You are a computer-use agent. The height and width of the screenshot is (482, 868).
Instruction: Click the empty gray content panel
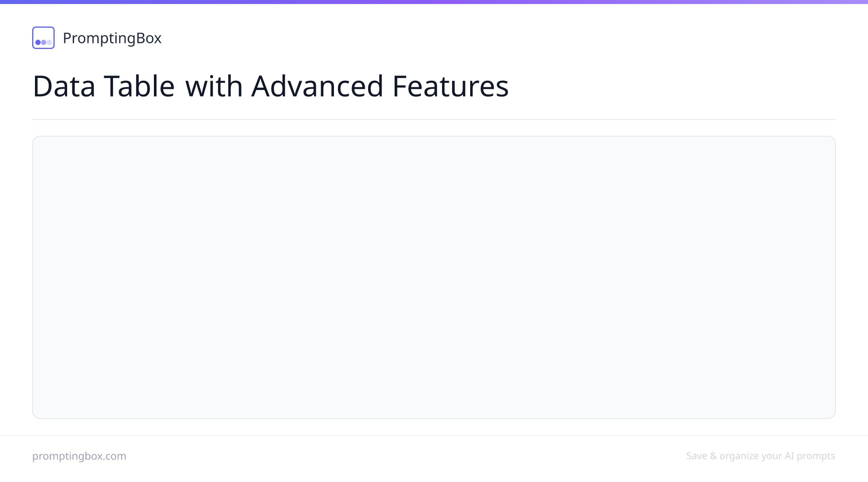(x=434, y=277)
